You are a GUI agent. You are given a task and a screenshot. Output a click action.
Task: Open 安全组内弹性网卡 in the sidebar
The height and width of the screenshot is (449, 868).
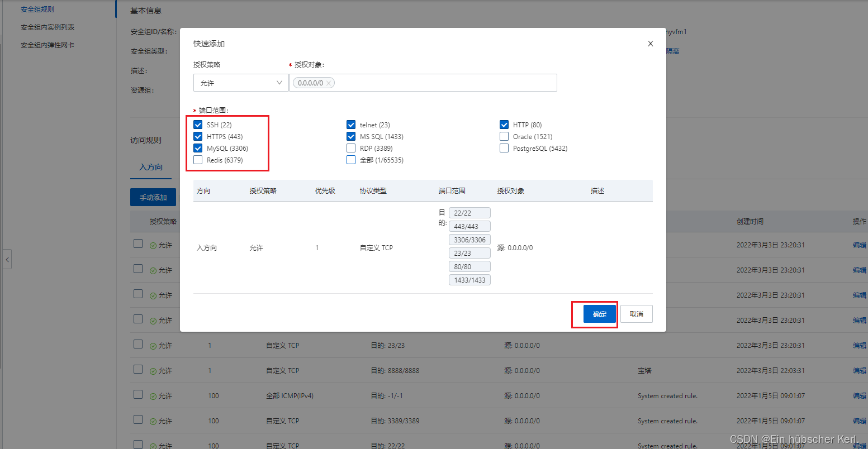(x=48, y=45)
